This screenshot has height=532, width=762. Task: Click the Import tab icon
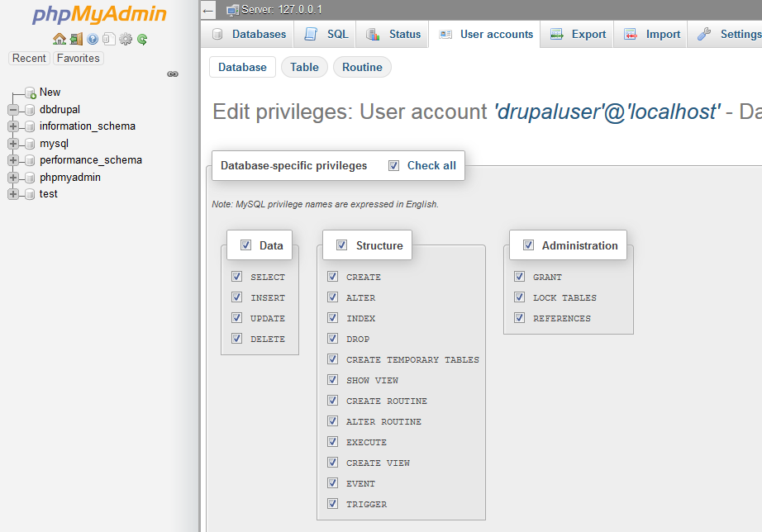tap(631, 34)
